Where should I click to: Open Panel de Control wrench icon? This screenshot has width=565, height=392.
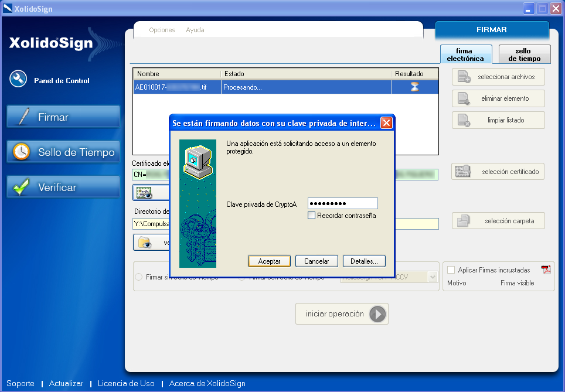18,79
